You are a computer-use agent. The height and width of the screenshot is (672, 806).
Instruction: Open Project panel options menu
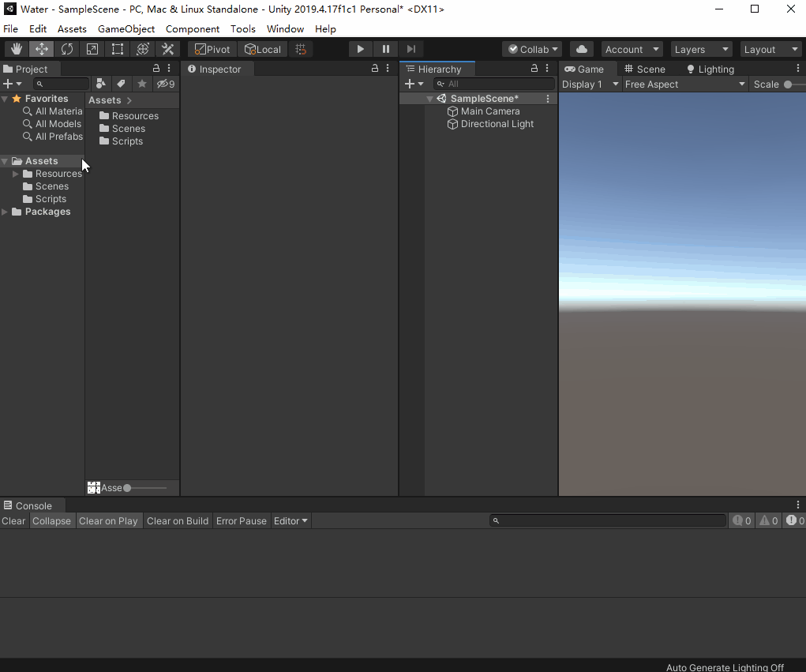click(x=169, y=68)
